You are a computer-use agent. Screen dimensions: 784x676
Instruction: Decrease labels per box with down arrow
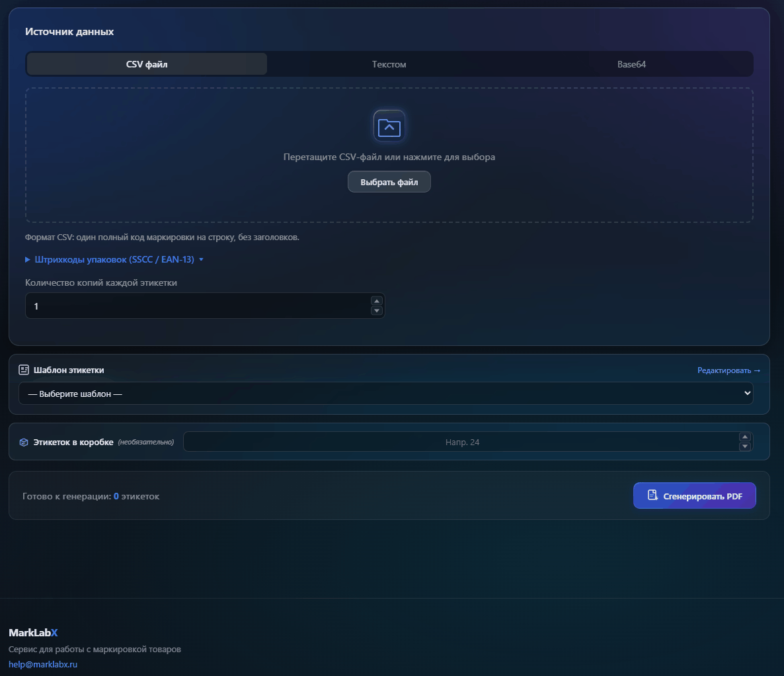pos(745,446)
